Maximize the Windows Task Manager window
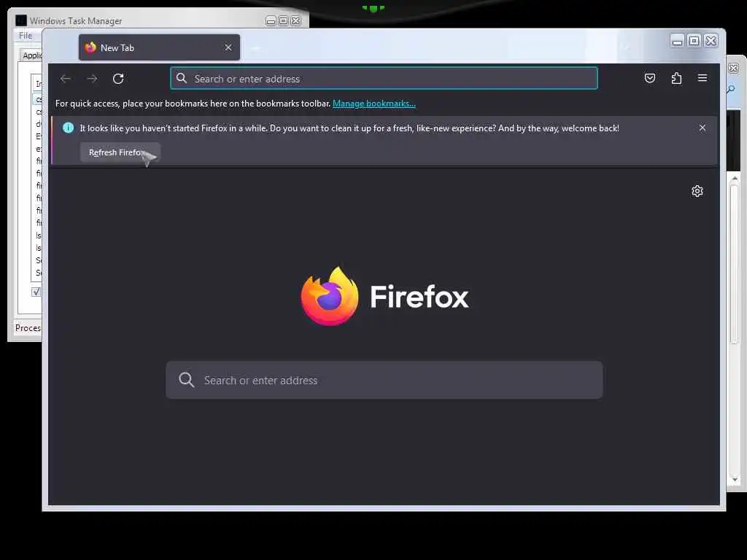Viewport: 747px width, 560px height. tap(284, 21)
